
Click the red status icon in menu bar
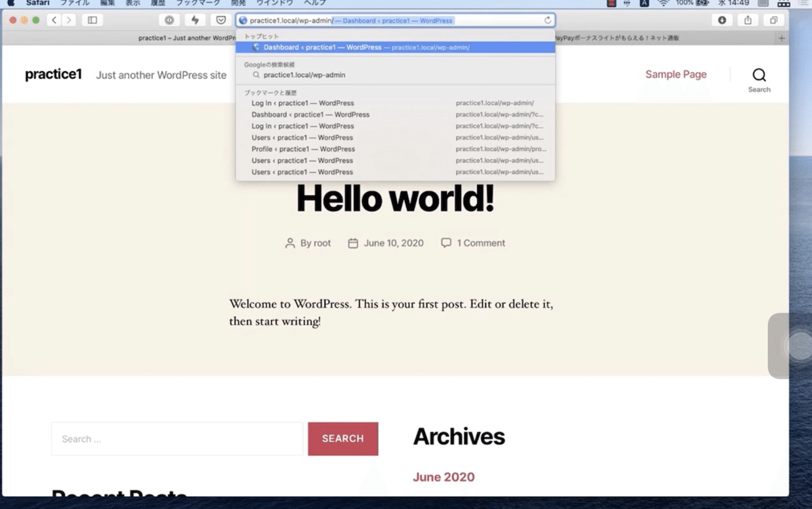click(x=612, y=3)
